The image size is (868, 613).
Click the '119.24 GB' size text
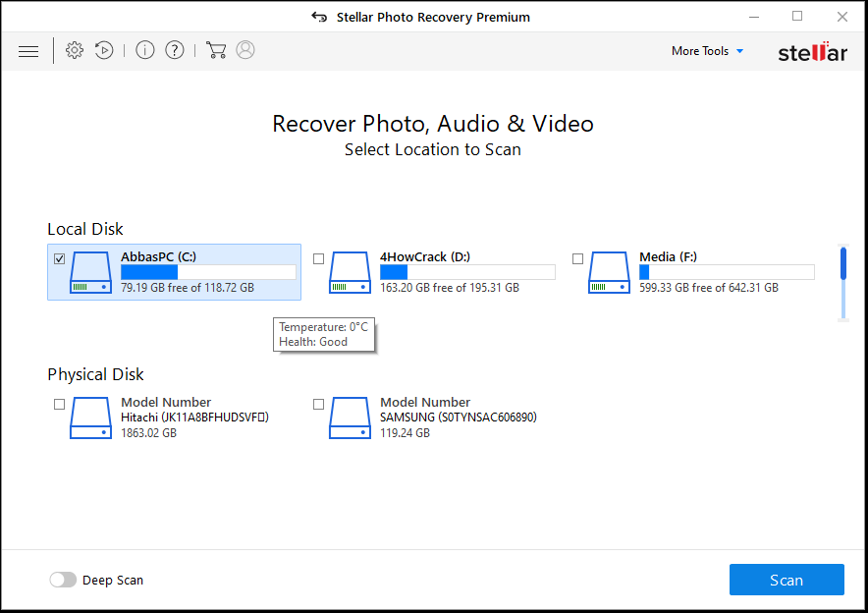pyautogui.click(x=405, y=433)
